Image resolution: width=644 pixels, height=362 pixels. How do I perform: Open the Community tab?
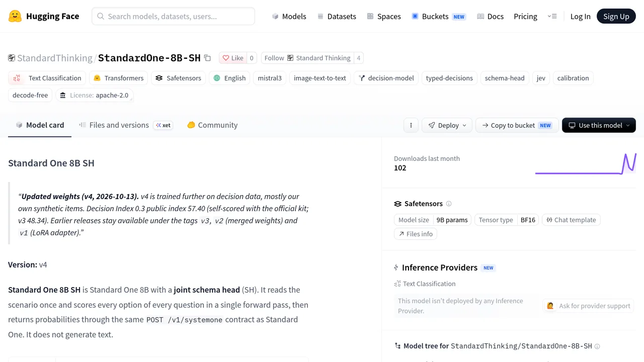212,125
